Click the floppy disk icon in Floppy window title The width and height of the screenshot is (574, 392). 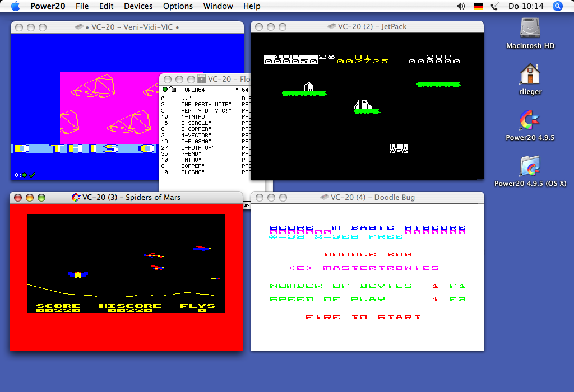pyautogui.click(x=201, y=79)
